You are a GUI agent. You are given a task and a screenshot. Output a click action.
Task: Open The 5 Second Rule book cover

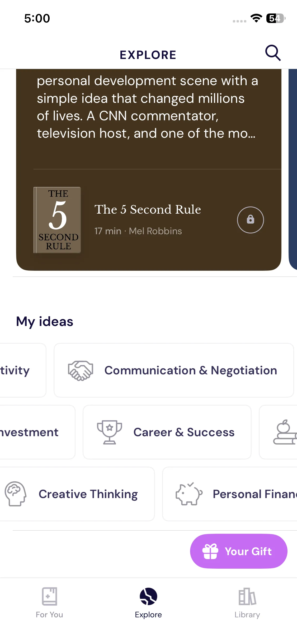pos(57,220)
